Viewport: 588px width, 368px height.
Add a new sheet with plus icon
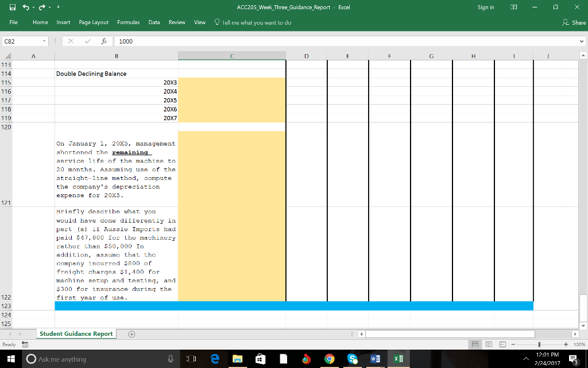132,333
